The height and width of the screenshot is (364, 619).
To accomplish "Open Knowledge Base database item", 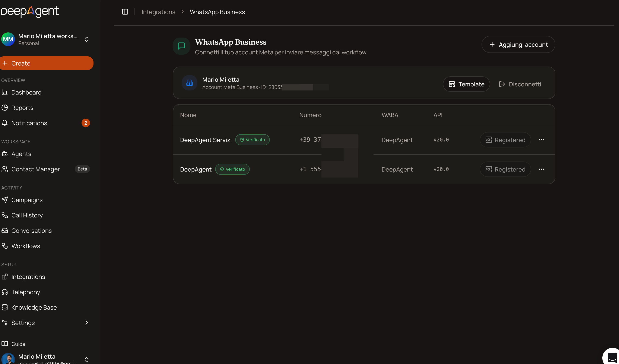I will (x=46, y=307).
